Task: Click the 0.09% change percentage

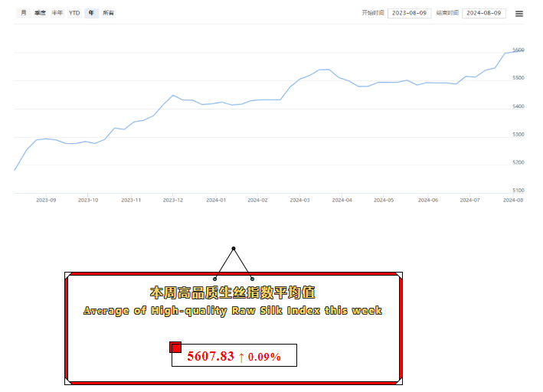Action: coord(264,357)
